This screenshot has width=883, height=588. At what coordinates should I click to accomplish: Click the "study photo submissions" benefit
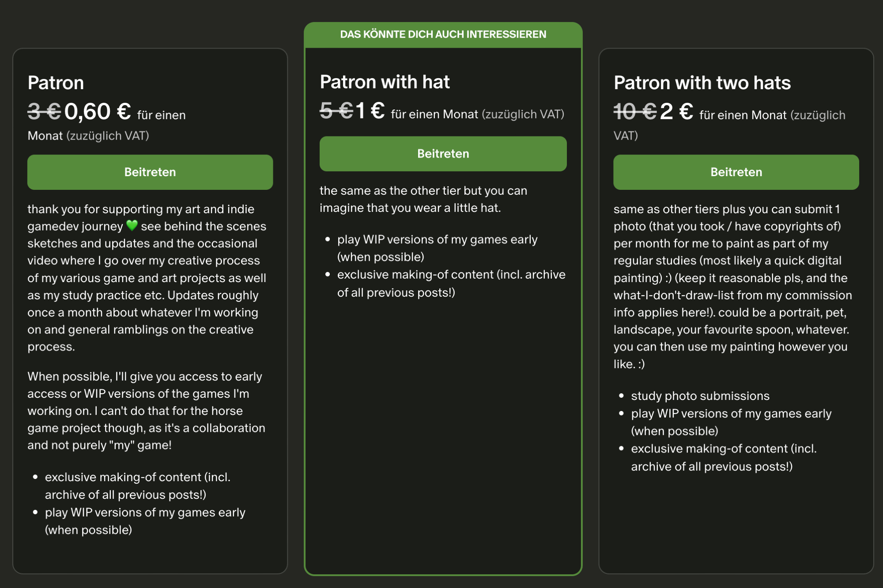[x=700, y=396]
